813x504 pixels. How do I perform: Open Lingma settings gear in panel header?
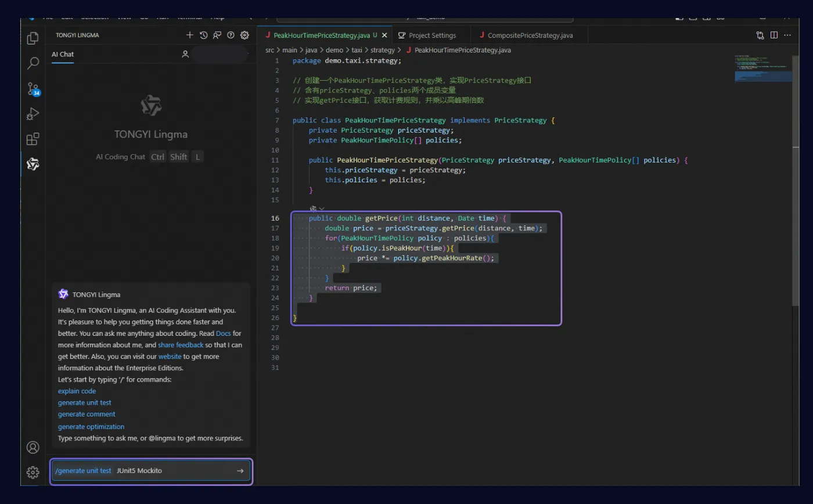[244, 35]
